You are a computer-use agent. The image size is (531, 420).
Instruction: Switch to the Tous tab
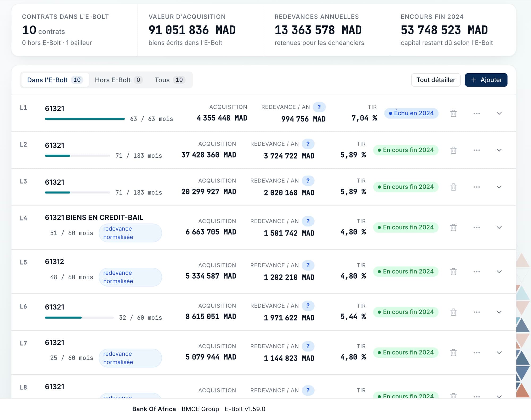click(x=170, y=80)
